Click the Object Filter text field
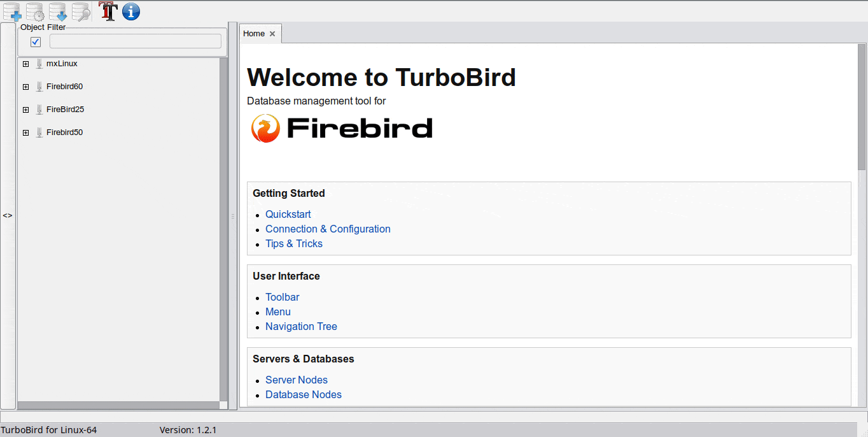868x437 pixels. pos(135,41)
